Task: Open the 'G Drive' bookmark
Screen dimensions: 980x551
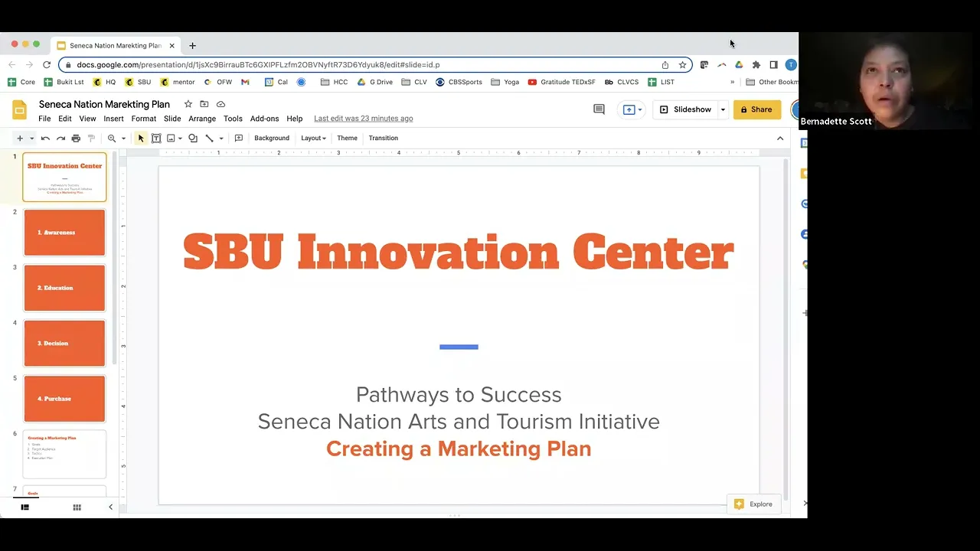Action: [374, 82]
